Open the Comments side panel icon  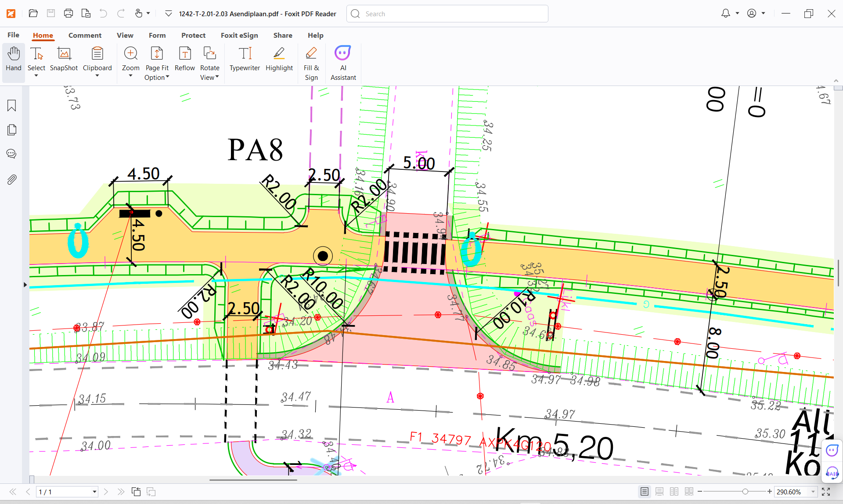click(x=12, y=154)
